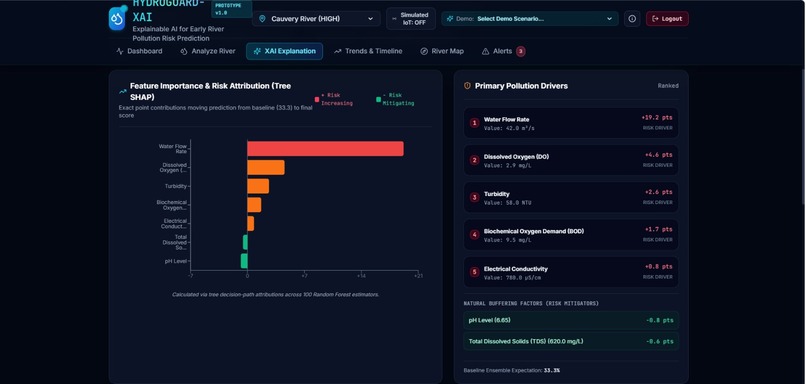
Task: Click the Biochemical Oxygen bar in chart
Action: pos(254,205)
